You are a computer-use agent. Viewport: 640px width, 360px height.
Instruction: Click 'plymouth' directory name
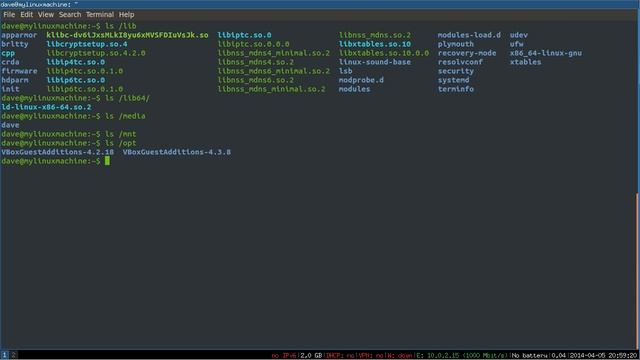456,44
